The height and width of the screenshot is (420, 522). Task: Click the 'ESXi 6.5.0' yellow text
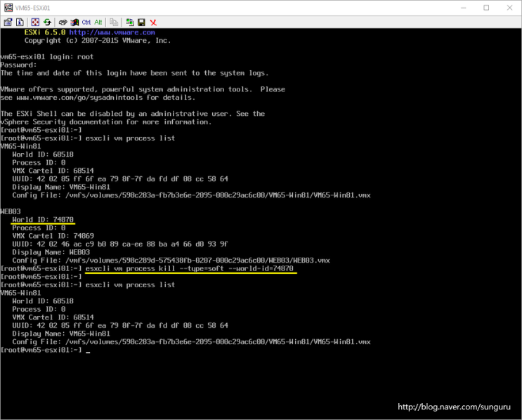45,32
